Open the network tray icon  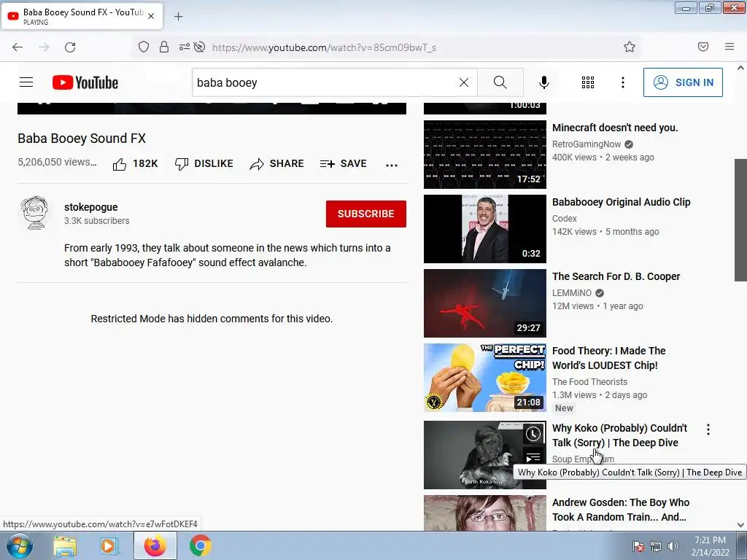pos(656,546)
